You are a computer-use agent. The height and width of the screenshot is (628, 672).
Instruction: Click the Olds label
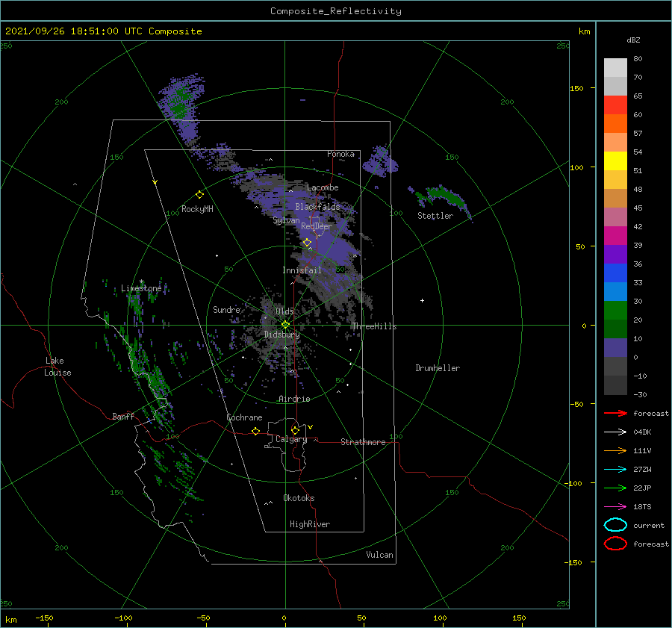pos(284,311)
